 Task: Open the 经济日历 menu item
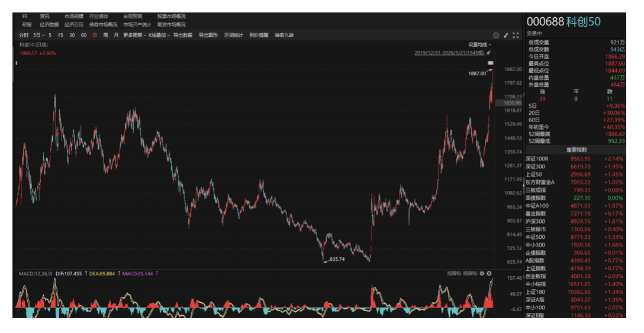click(x=74, y=25)
